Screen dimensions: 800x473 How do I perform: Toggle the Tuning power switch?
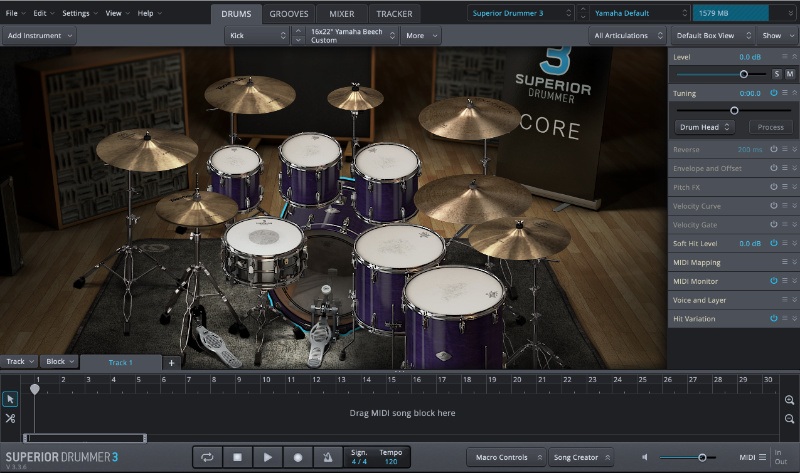pos(774,93)
